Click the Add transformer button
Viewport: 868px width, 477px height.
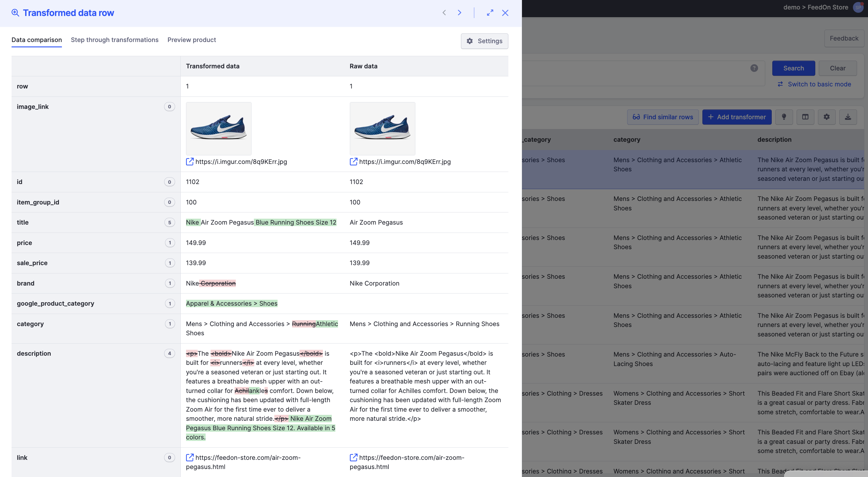click(x=736, y=117)
